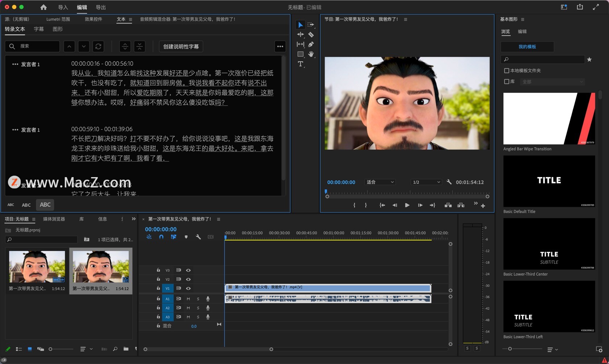609x364 pixels.
Task: Switch to the 效果控件 panel tab
Action: 94,19
